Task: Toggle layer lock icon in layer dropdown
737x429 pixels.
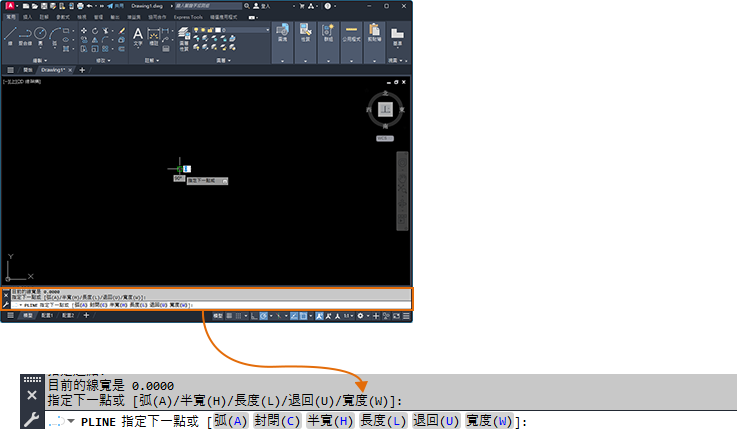Action: click(x=210, y=30)
